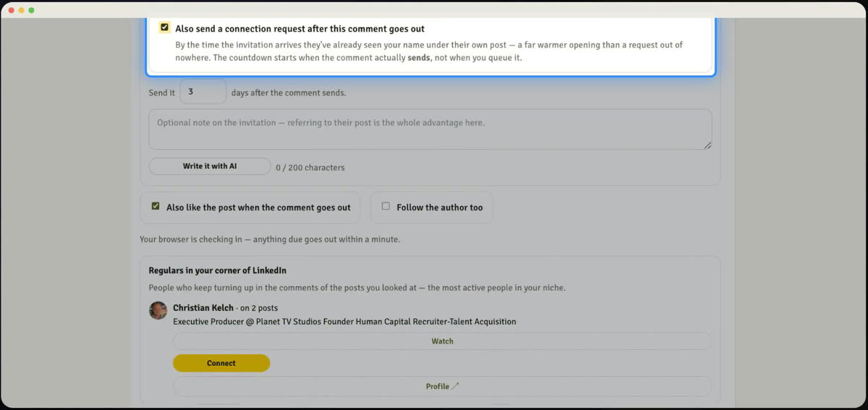Check Follow the author too checkbox
This screenshot has height=410, width=868.
[386, 206]
